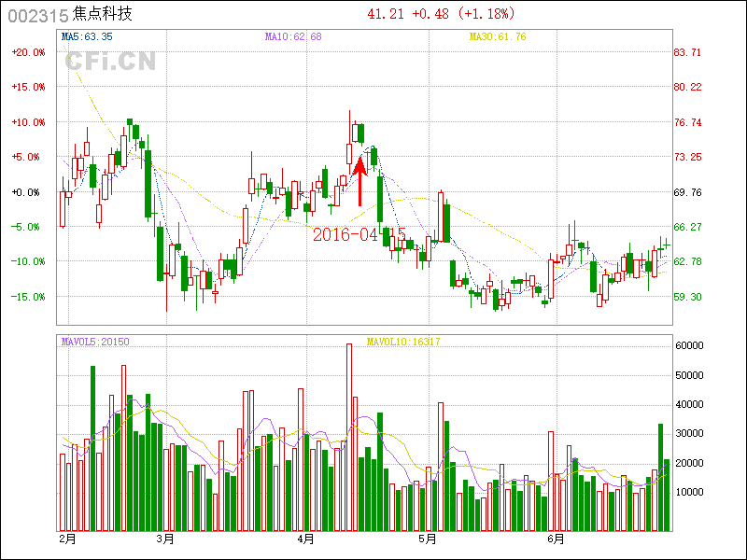Click the MA10:62.68 indicator label
This screenshot has height=560, width=747.
(293, 36)
